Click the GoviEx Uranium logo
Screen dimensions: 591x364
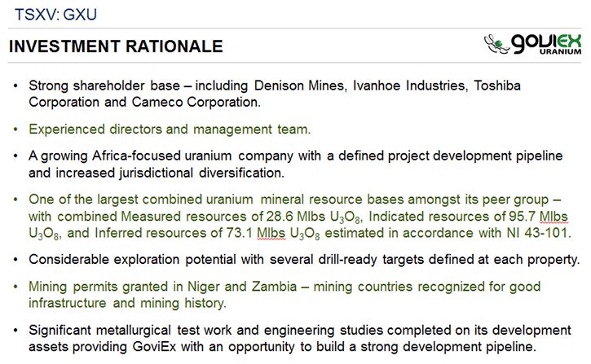tap(532, 45)
